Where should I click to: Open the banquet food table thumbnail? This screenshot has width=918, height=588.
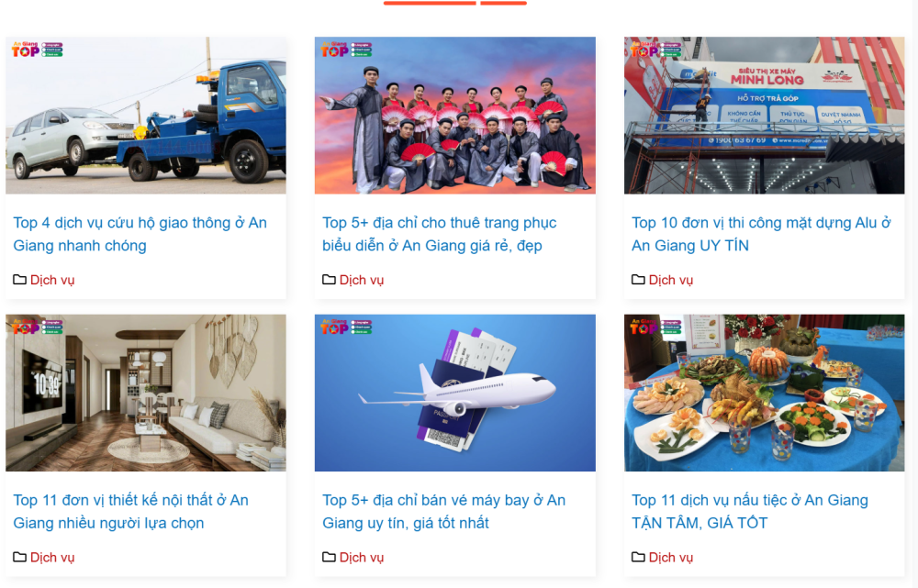[x=764, y=393]
